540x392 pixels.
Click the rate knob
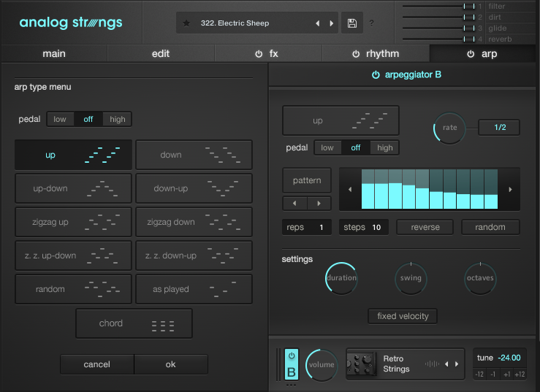coord(449,128)
